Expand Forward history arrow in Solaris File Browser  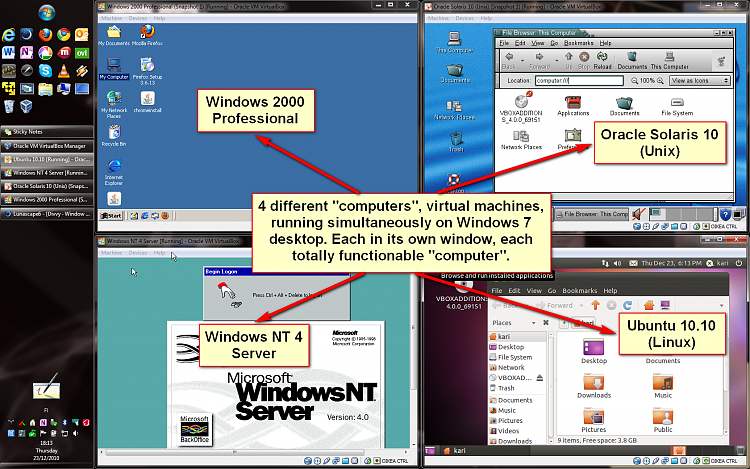(x=557, y=61)
